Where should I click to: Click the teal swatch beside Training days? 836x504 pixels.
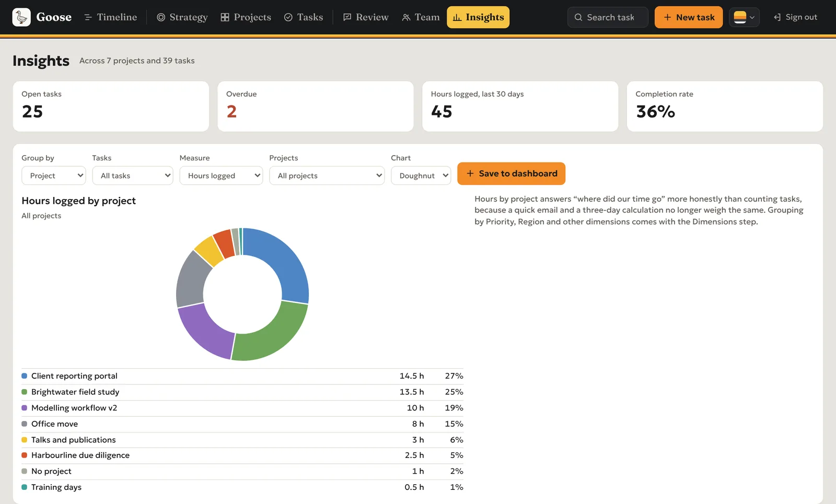(x=24, y=487)
